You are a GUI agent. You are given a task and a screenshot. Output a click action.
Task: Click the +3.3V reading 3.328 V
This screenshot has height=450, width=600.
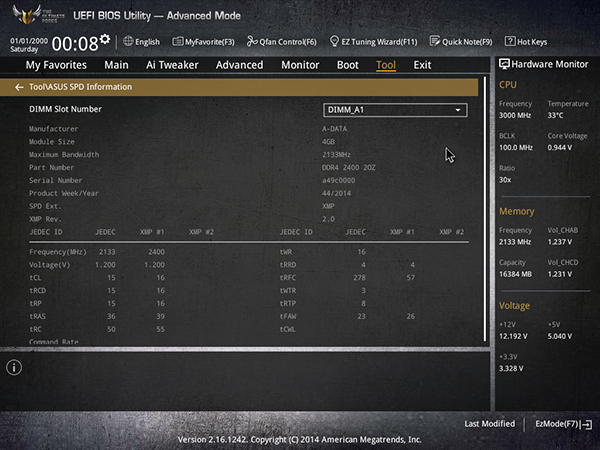[511, 368]
